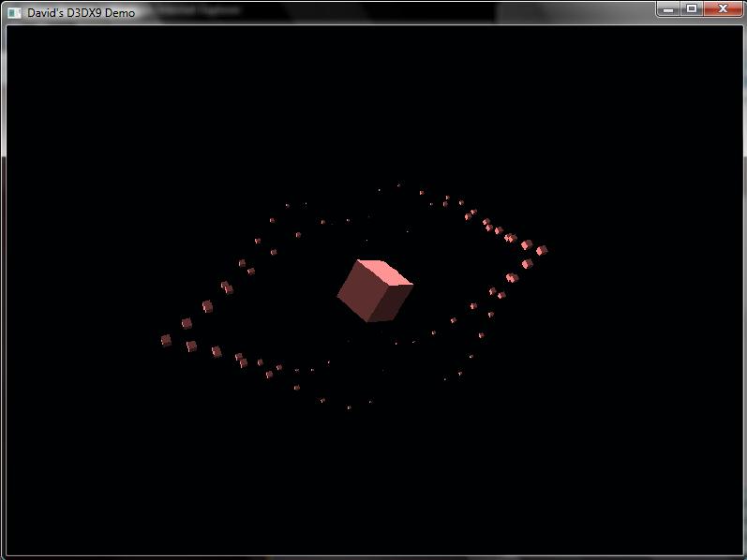This screenshot has width=747, height=560.
Task: Click the application icon in the title bar
Action: [x=14, y=12]
